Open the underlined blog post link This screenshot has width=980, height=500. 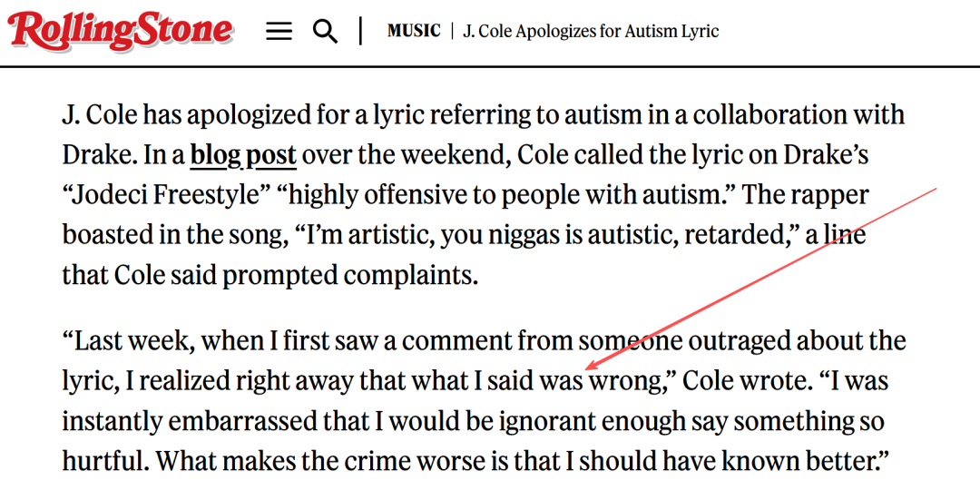coord(243,155)
